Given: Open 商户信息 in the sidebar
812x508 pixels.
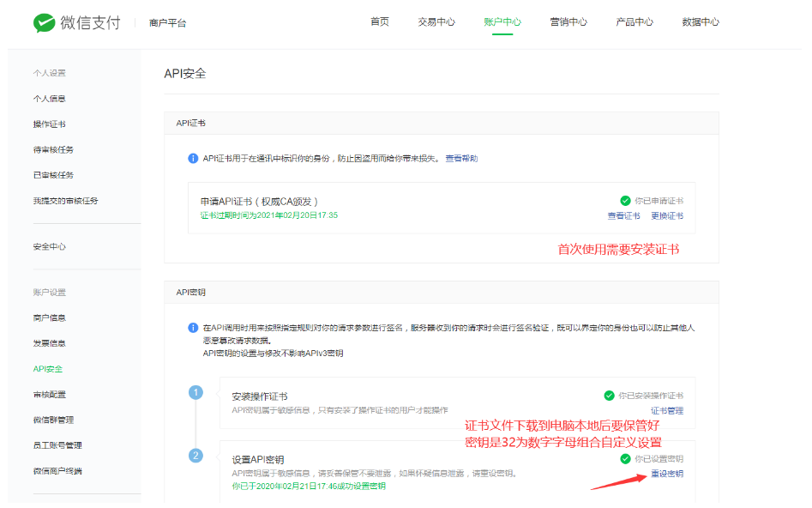Looking at the screenshot, I should click(x=49, y=317).
